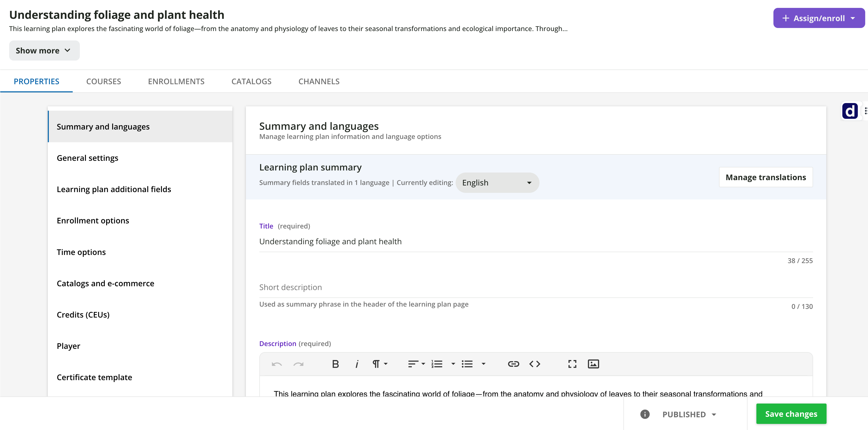This screenshot has width=868, height=430.
Task: Insert a hyperlink in description
Action: click(514, 364)
